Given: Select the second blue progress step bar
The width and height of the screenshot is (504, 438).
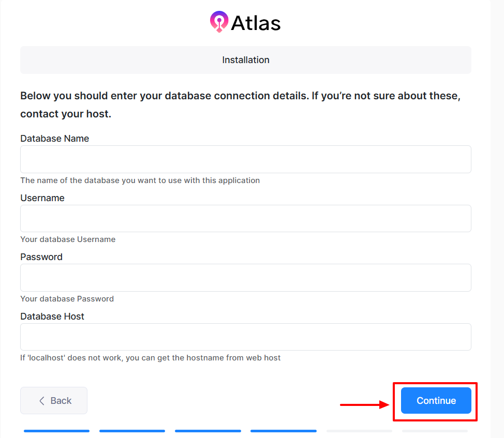Looking at the screenshot, I should [x=132, y=431].
